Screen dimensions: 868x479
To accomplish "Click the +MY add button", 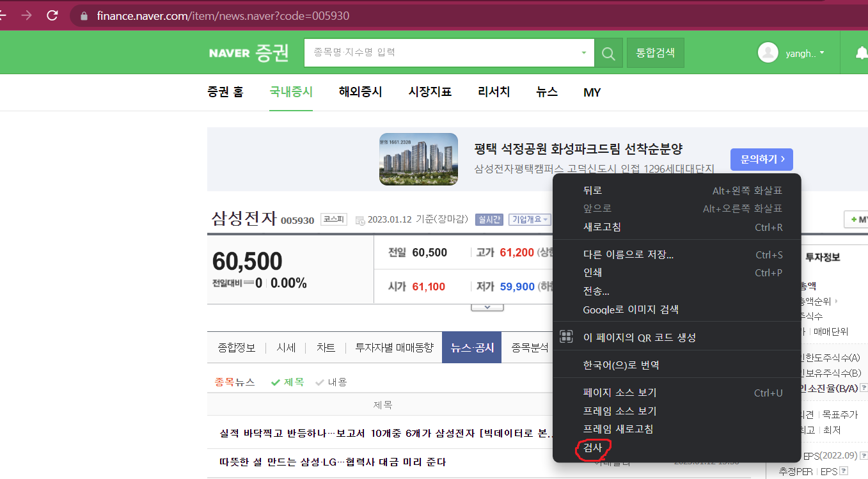I will 857,220.
